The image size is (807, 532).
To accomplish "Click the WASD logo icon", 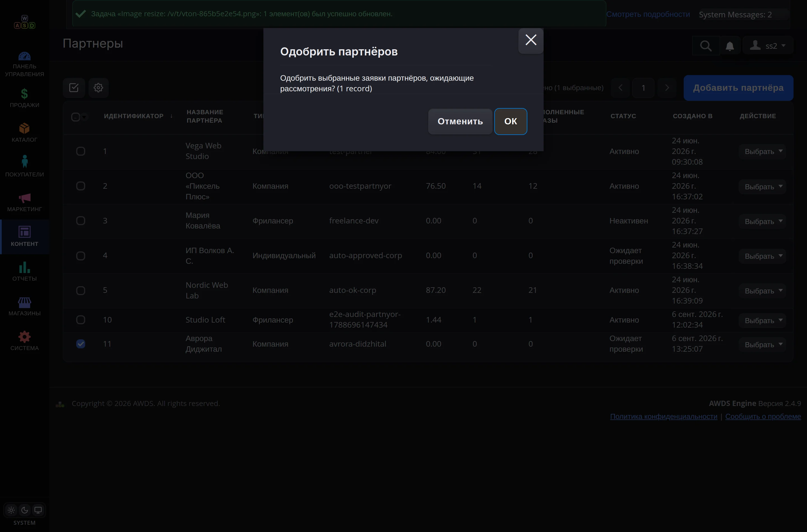I will coord(24,22).
